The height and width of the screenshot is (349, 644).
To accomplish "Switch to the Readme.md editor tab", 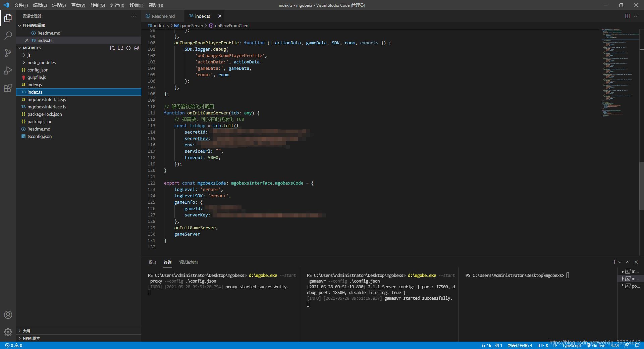I will [163, 16].
